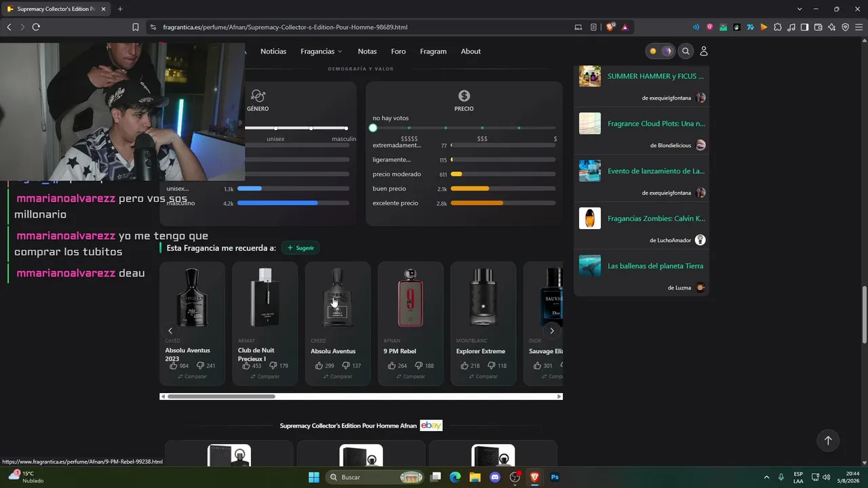
Task: Open the Brave Rewards triangle icon
Action: [x=625, y=27]
